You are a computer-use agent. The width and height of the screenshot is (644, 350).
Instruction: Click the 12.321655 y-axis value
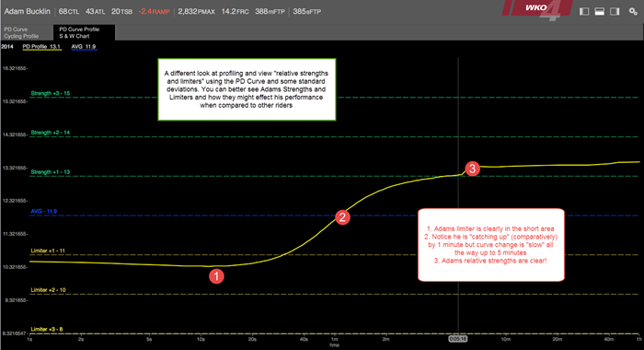15,201
